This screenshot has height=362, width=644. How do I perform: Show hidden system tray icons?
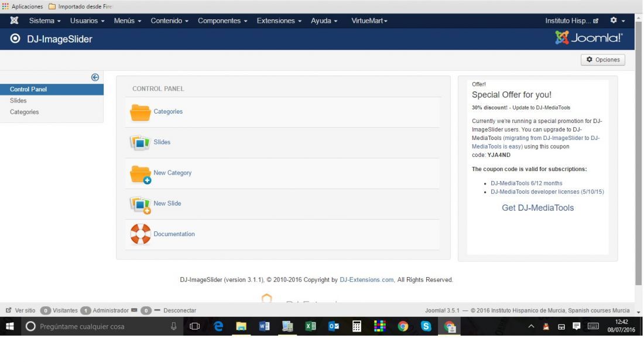531,326
